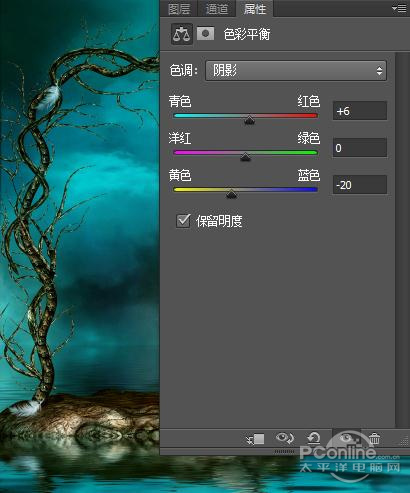Reset adjustment to defaults icon
Image resolution: width=410 pixels, height=493 pixels.
pyautogui.click(x=313, y=438)
